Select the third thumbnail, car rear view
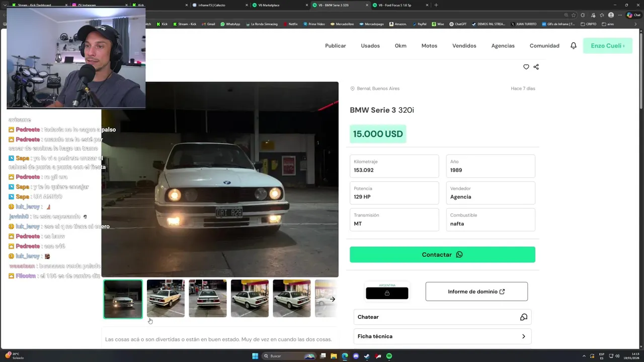 [x=208, y=299]
